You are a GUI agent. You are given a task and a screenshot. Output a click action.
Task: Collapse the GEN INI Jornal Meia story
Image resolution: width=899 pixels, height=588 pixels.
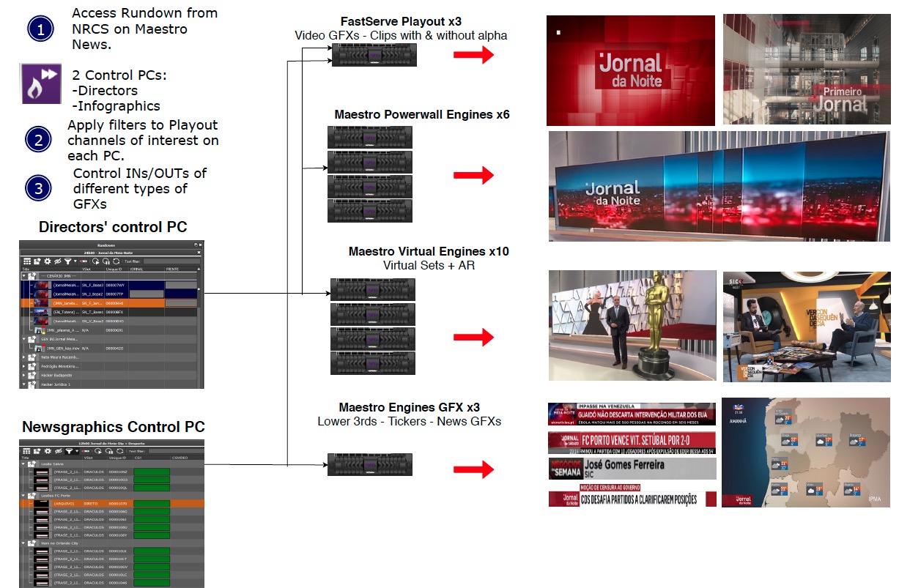(x=23, y=339)
